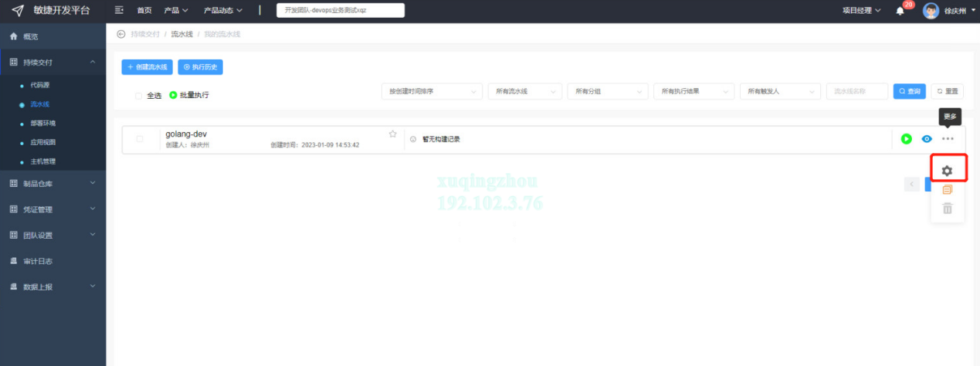Click the 执行历史 button

pos(200,67)
